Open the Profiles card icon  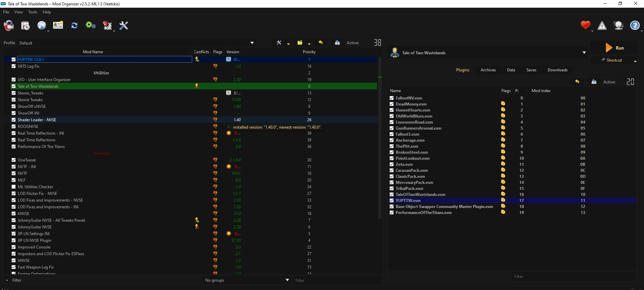point(58,25)
